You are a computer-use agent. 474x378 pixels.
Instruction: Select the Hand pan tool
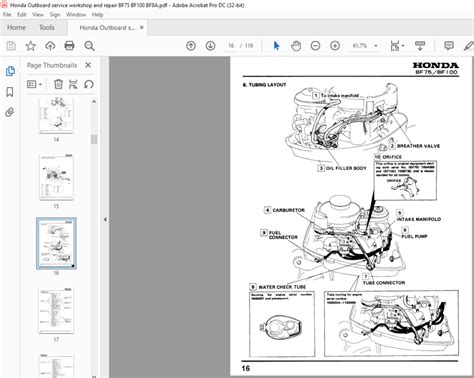[296, 46]
